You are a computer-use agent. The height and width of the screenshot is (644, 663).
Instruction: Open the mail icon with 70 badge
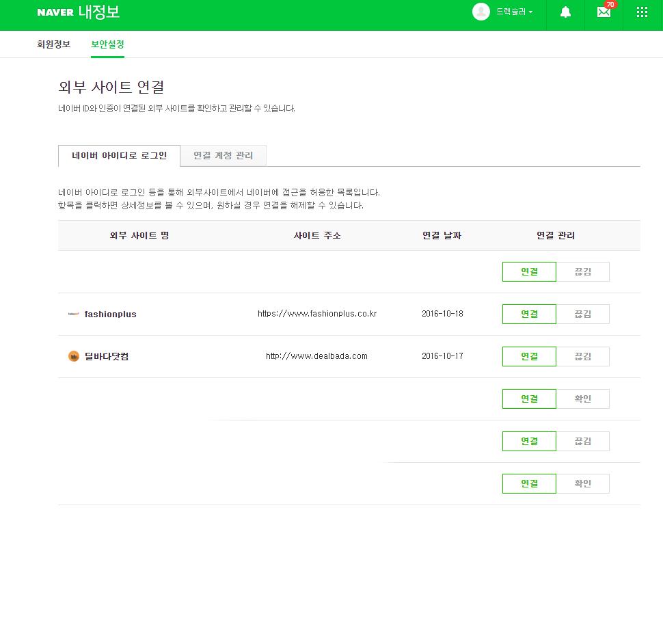[x=604, y=12]
